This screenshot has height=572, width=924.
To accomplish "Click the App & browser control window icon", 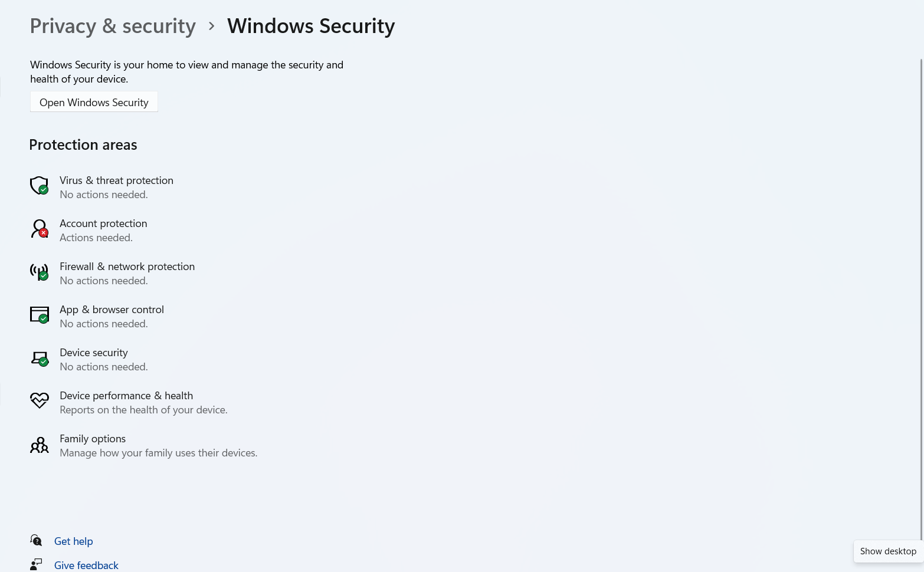I will click(39, 314).
